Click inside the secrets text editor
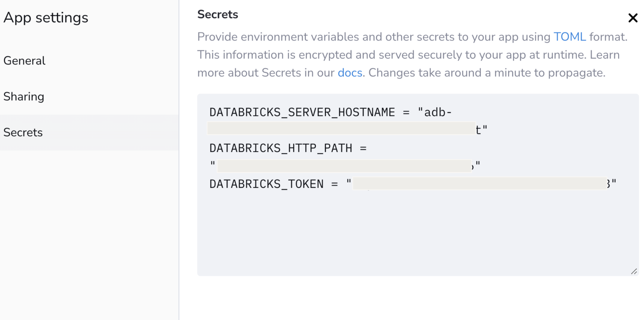The height and width of the screenshot is (320, 644). (416, 226)
